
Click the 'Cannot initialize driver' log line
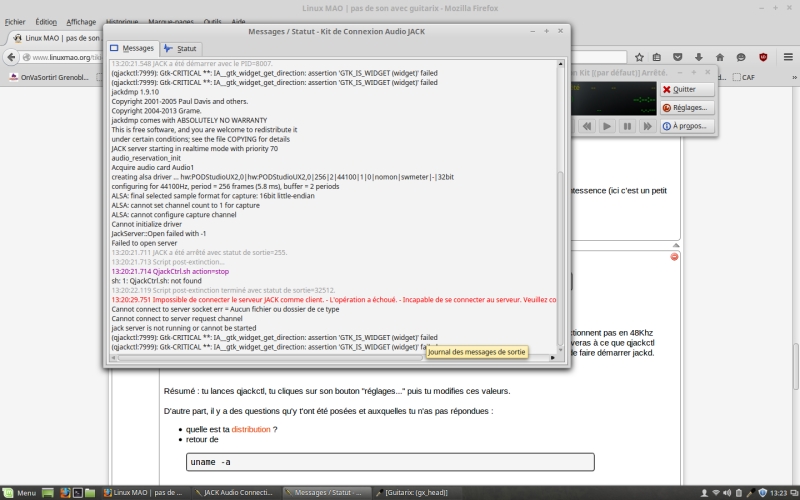click(x=147, y=224)
